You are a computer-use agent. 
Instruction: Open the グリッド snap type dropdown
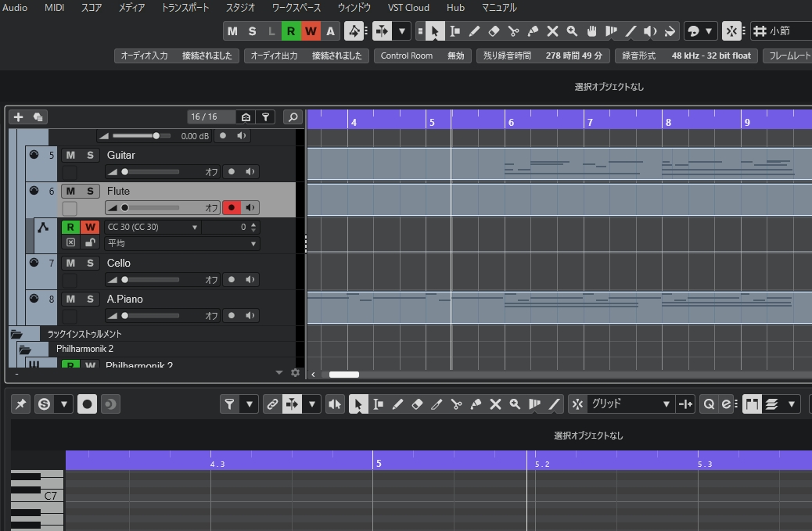click(x=666, y=404)
